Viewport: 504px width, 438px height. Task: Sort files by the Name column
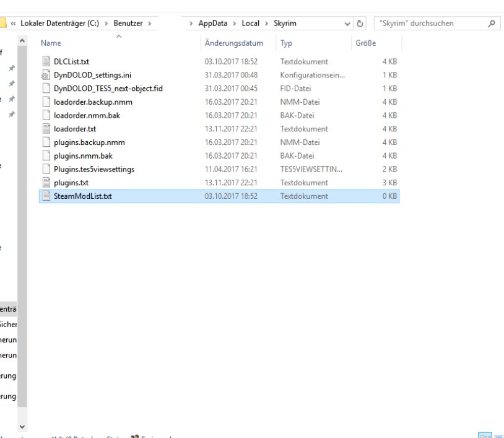[x=51, y=43]
